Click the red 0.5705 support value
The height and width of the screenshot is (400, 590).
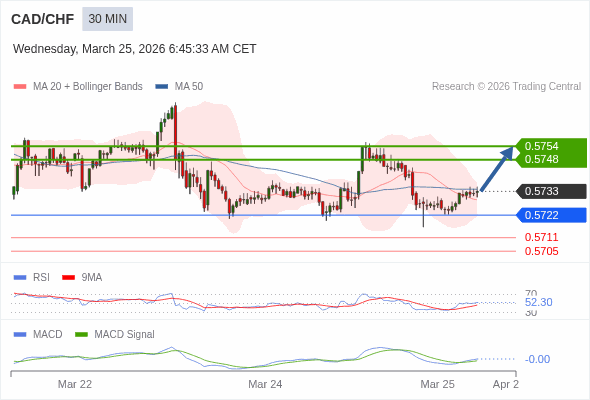(541, 251)
